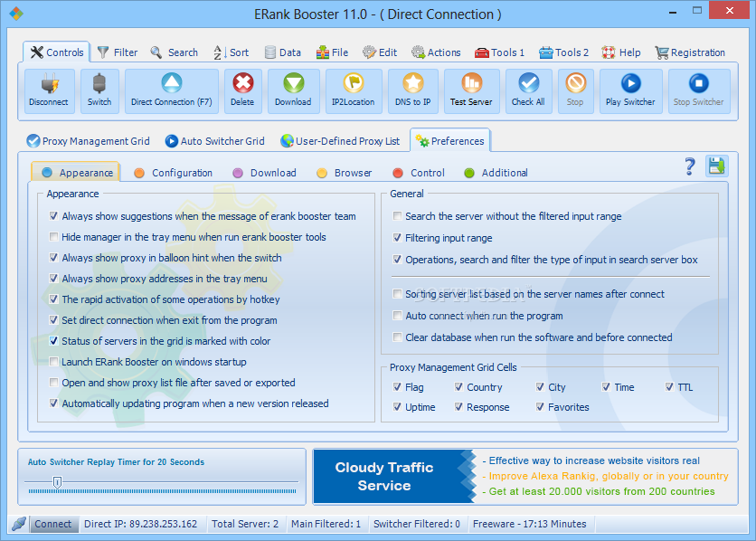Toggle Always show proxy addresses in tray menu
The image size is (756, 541).
53,279
